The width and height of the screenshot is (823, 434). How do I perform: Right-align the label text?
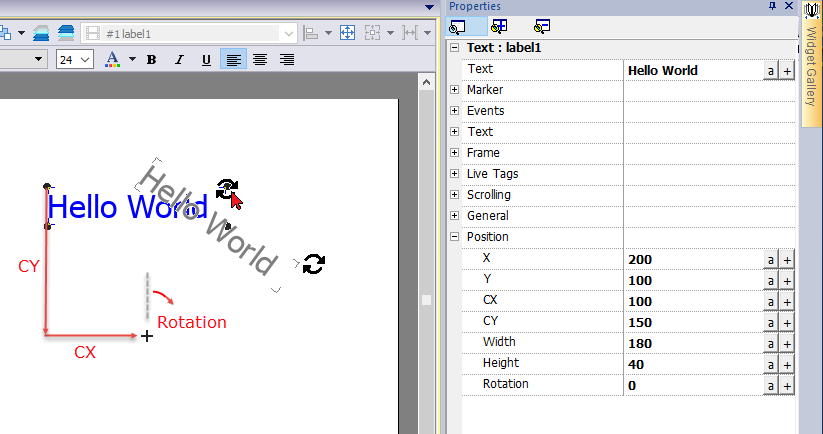point(287,60)
